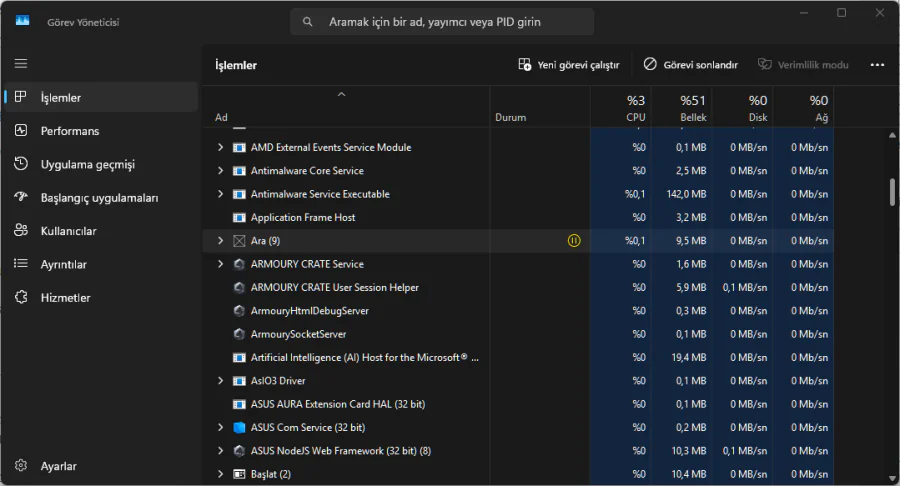
Task: Expand Antimalware Service Executable group
Action: pyautogui.click(x=220, y=194)
